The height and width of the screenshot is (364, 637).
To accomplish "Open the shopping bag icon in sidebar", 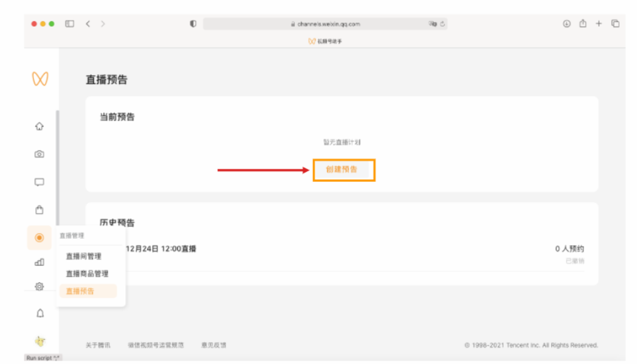I will pos(39,209).
